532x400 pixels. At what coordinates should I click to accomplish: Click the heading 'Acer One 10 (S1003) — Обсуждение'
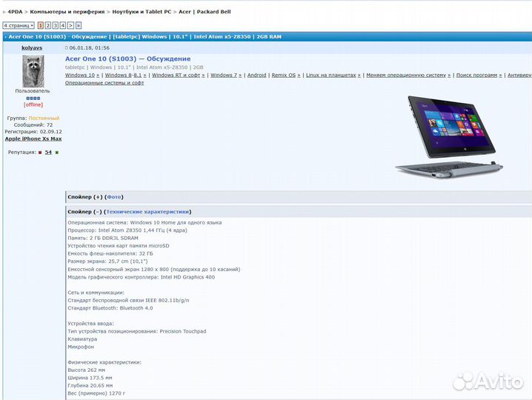(128, 59)
